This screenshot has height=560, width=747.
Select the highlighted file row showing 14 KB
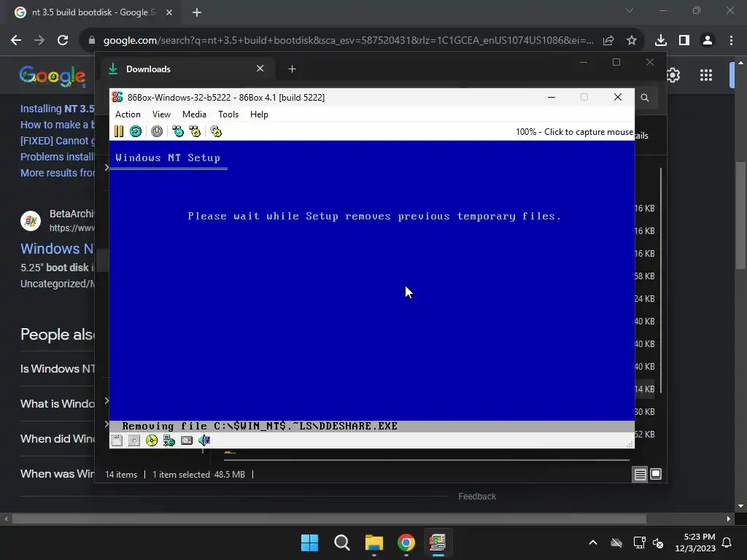[645, 389]
